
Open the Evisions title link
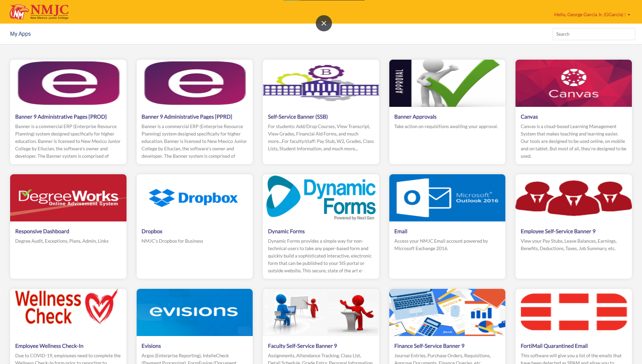tap(151, 346)
